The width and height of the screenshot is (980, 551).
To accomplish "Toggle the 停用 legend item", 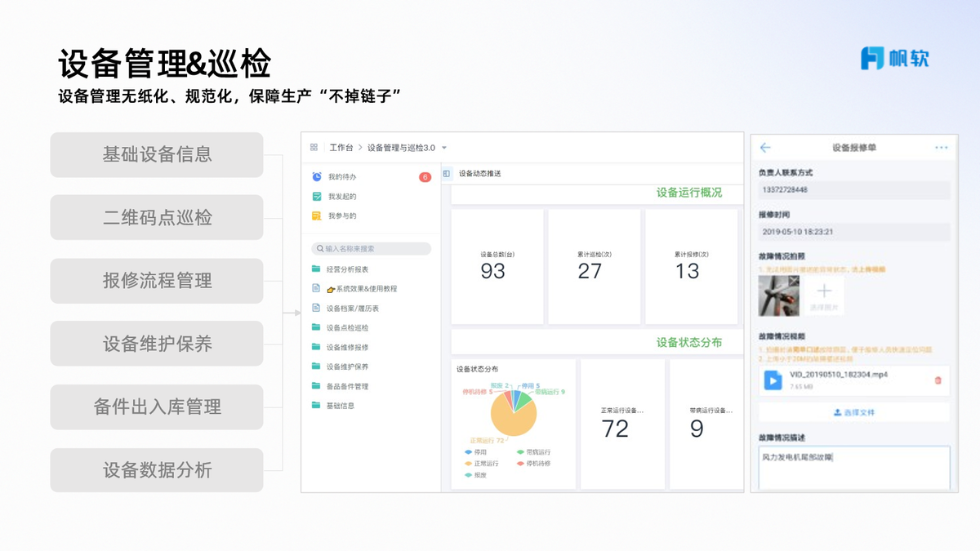I will (x=476, y=452).
